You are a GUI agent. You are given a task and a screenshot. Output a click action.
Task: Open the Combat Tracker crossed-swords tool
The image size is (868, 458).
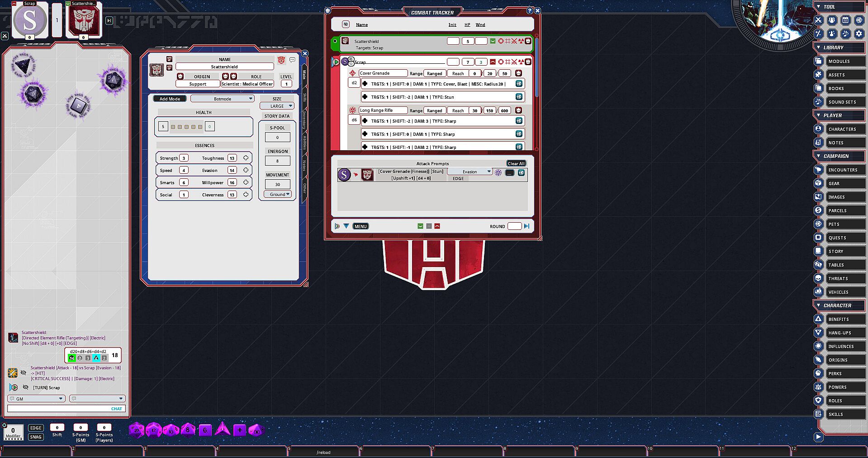pyautogui.click(x=818, y=20)
